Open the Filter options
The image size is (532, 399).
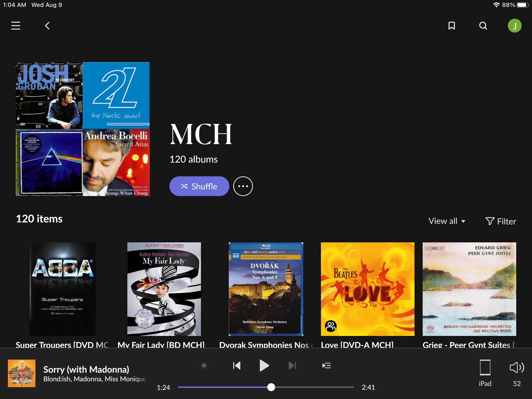click(x=500, y=221)
